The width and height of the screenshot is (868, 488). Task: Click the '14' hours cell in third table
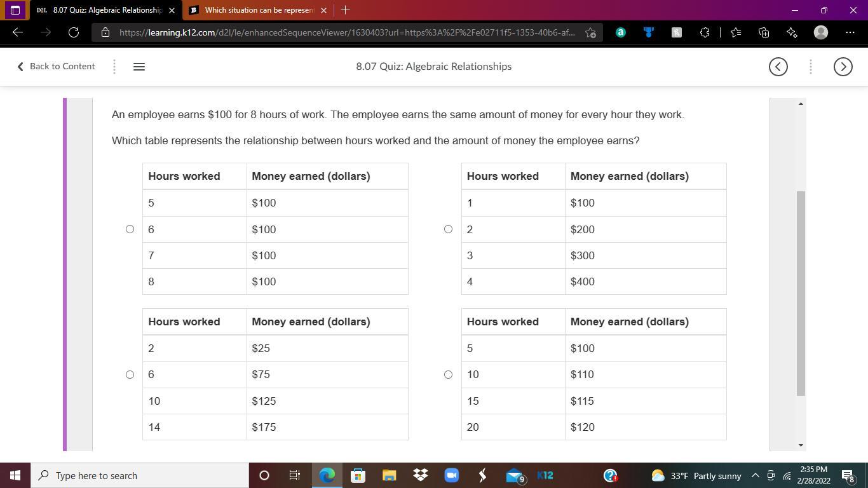click(x=194, y=427)
